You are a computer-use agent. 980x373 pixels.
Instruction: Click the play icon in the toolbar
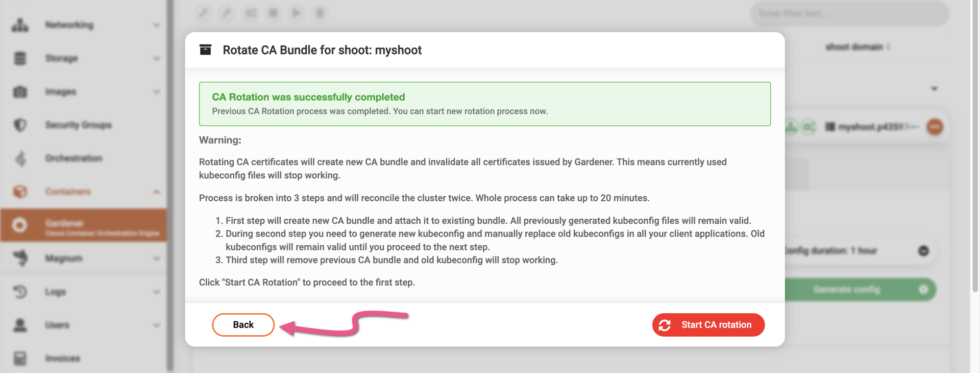pyautogui.click(x=296, y=13)
